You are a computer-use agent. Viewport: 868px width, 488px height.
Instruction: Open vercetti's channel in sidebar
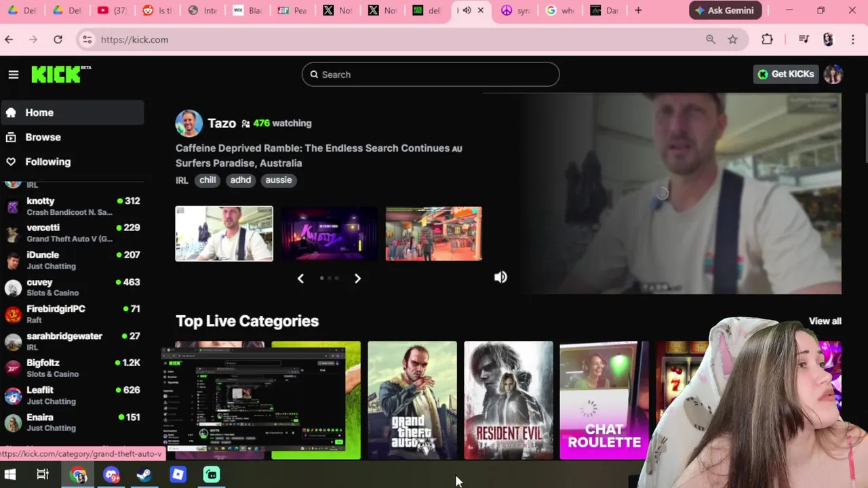(72, 233)
